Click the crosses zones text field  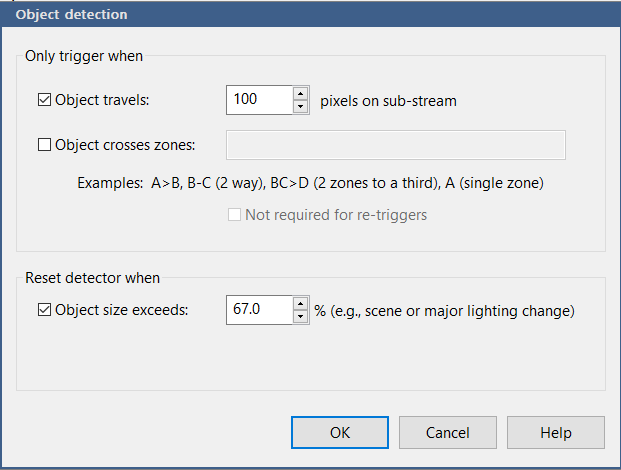tap(396, 145)
